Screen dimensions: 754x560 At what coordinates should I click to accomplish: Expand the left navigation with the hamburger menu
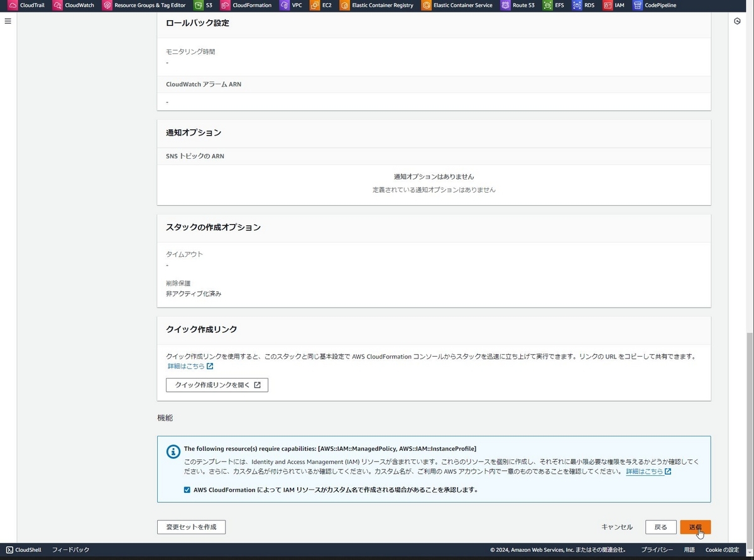point(8,21)
